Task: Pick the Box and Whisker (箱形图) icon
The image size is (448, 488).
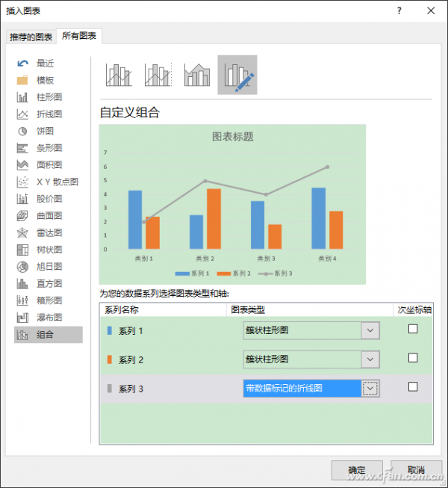Action: pos(22,300)
